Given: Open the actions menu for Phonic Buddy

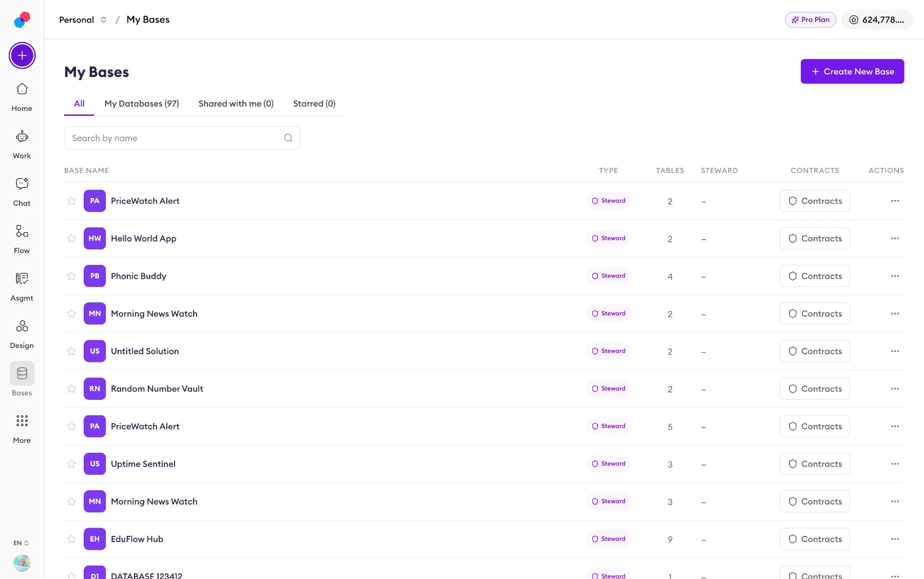Looking at the screenshot, I should click(x=895, y=276).
